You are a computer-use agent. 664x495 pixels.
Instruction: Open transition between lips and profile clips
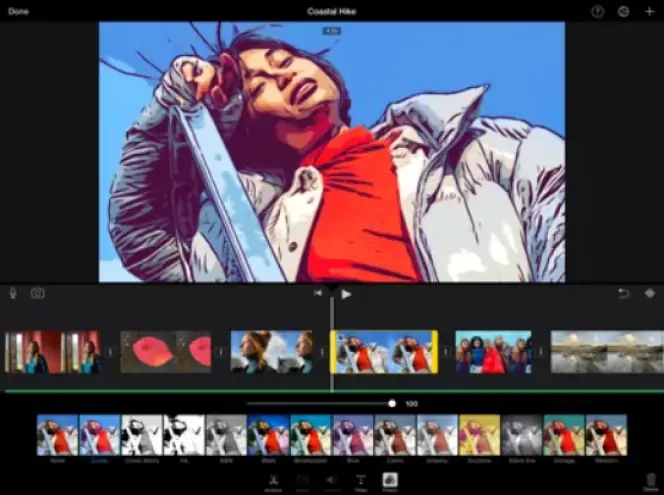click(x=221, y=352)
